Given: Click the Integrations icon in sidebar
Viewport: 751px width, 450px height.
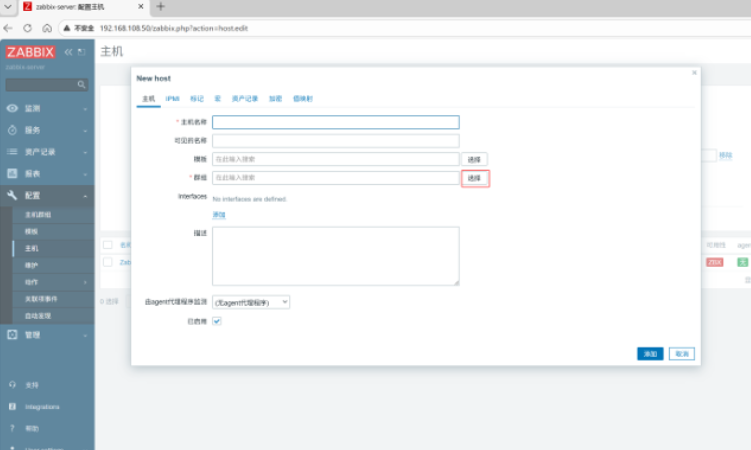Looking at the screenshot, I should point(12,406).
